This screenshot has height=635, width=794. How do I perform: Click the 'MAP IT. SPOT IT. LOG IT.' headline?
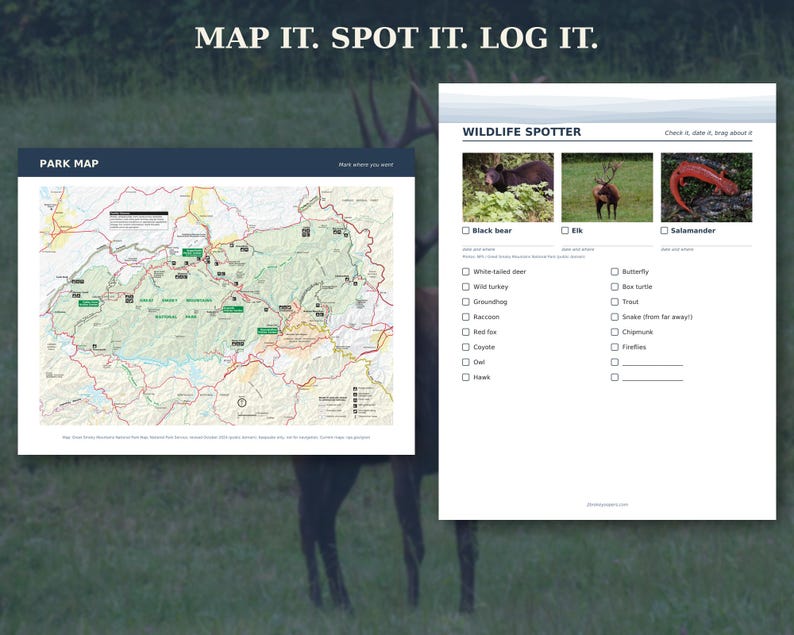point(396,38)
